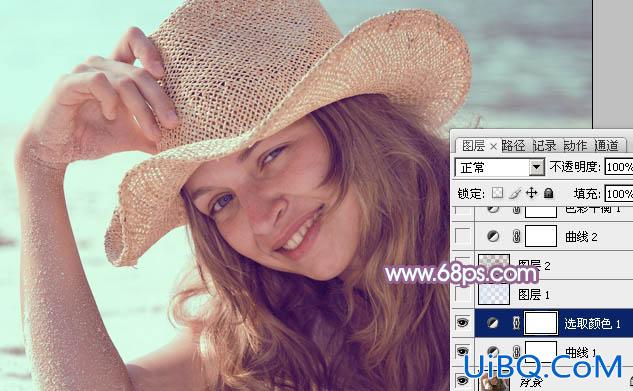Click adjustment icon of 曲线 2 layer
The image size is (633, 391).
(493, 236)
